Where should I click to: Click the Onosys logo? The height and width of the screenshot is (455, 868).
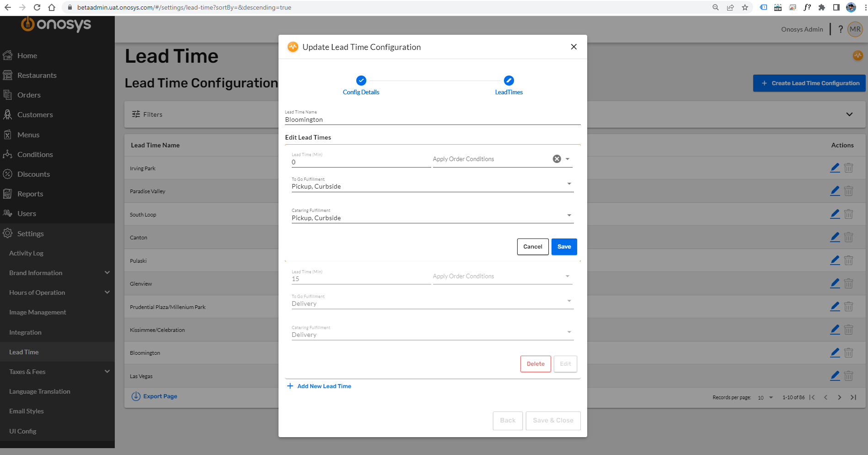tap(55, 24)
